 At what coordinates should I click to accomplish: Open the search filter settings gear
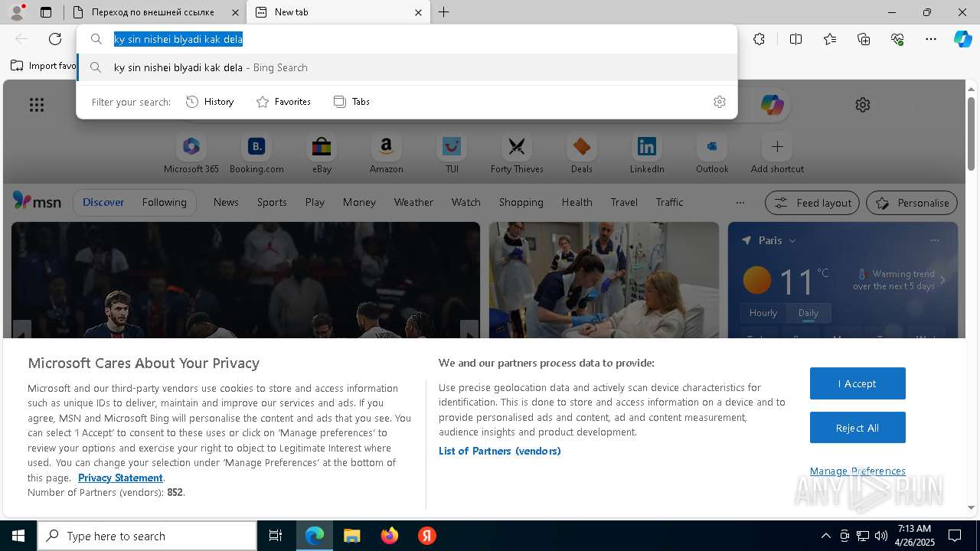coord(719,102)
